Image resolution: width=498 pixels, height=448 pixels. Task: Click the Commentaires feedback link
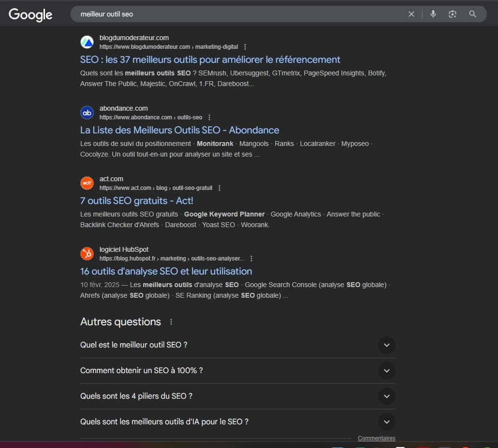(x=376, y=438)
